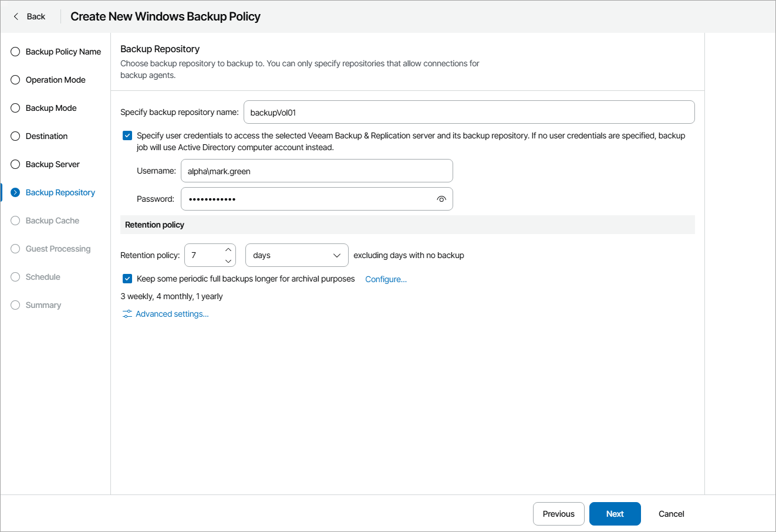Click the Backup Repository step indicator icon
776x532 pixels.
15,192
